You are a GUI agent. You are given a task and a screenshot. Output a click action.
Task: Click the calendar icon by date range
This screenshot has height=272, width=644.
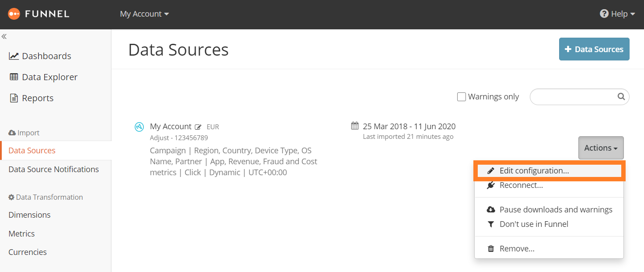pyautogui.click(x=355, y=126)
